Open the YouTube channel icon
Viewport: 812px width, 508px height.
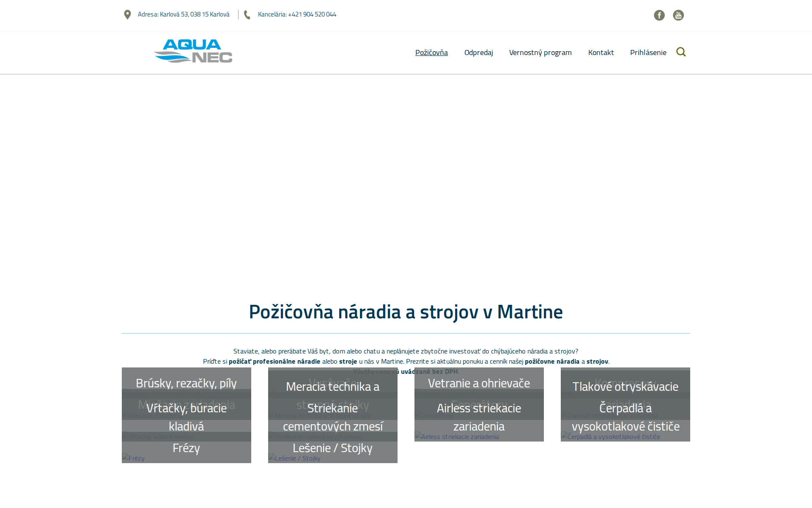coord(678,15)
